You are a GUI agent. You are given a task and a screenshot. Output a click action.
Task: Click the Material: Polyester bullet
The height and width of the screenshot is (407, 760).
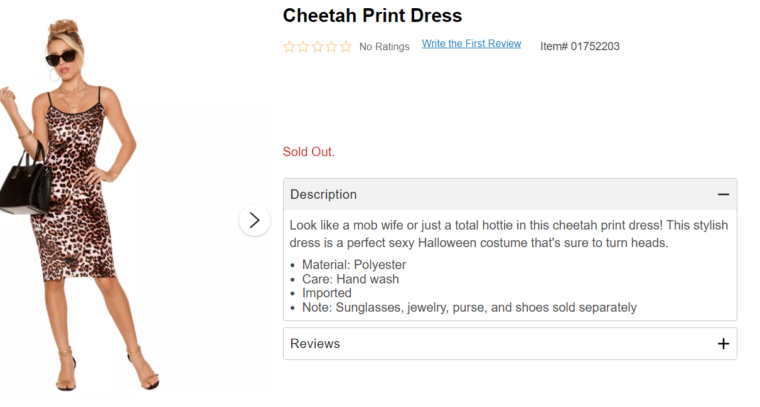coord(354,265)
